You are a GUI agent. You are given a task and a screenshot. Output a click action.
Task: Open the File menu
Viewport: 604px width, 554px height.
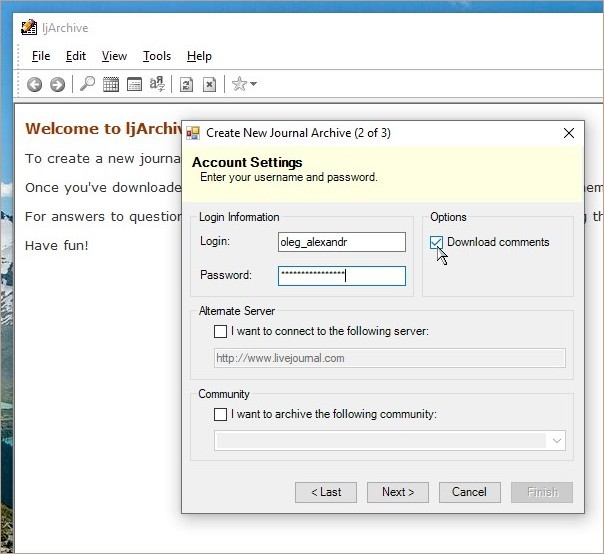tap(41, 56)
